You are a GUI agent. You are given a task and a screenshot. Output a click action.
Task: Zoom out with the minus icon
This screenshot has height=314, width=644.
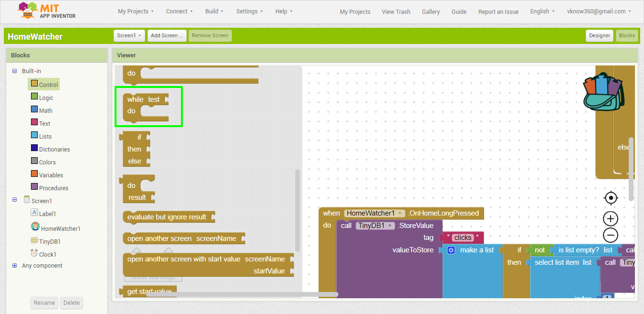tap(611, 235)
